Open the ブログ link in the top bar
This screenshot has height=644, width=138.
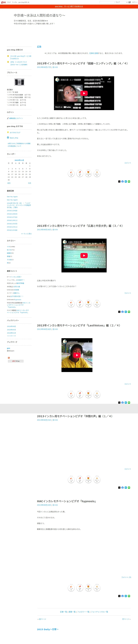coord(9,2)
